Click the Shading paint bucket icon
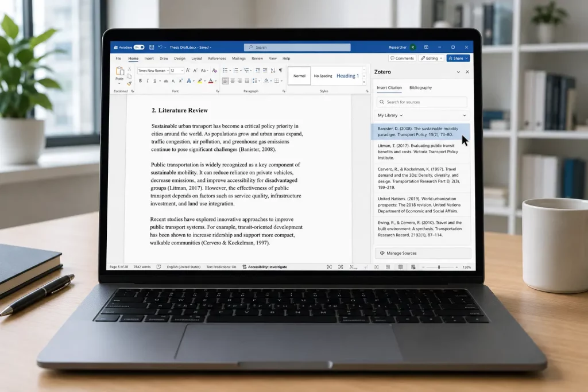588x392 pixels. 266,80
